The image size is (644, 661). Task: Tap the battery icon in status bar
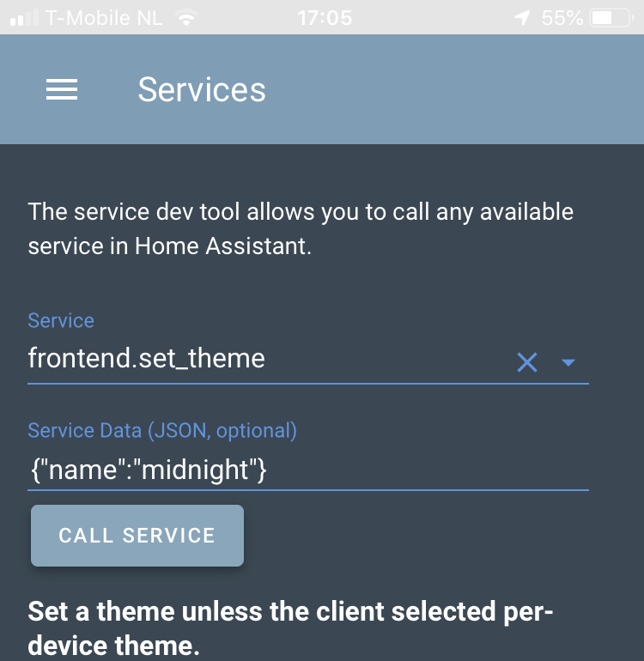pos(611,18)
